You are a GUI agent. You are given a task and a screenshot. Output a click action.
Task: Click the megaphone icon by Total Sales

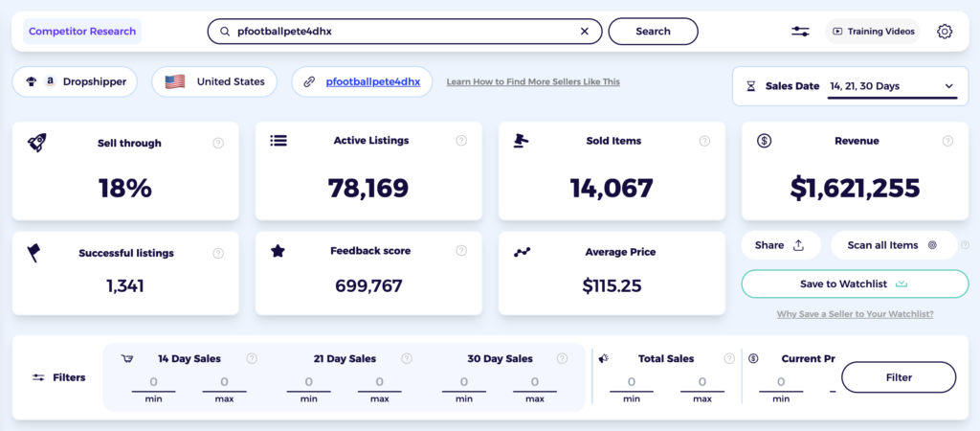[604, 358]
